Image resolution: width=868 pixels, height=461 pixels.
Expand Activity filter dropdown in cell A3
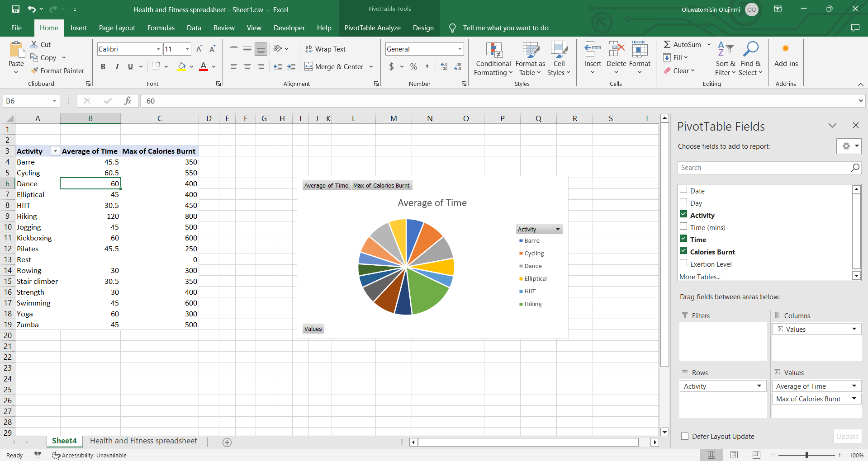[55, 151]
